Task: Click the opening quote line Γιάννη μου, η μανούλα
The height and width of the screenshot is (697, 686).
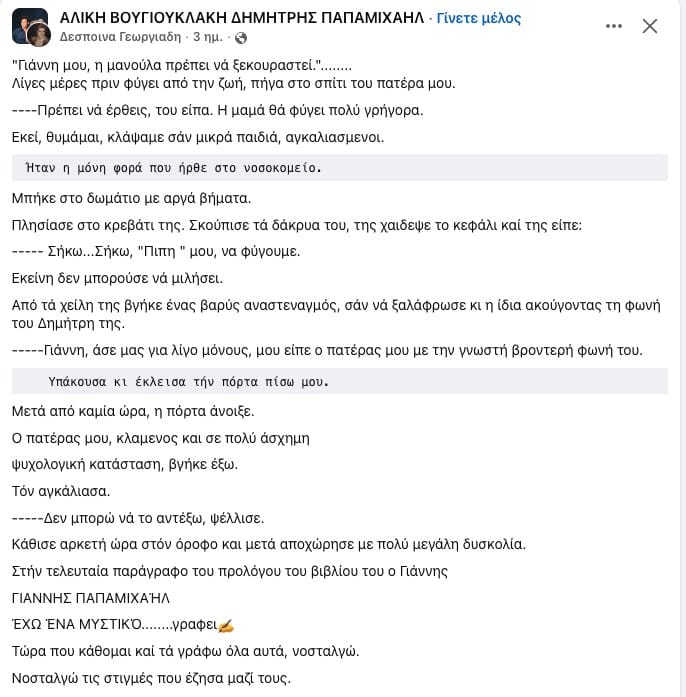Action: coord(182,65)
